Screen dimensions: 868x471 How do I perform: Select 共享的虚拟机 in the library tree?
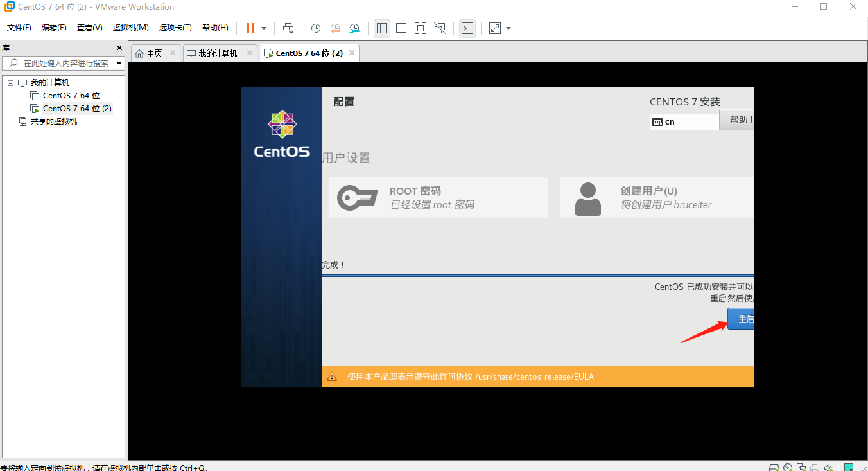54,121
